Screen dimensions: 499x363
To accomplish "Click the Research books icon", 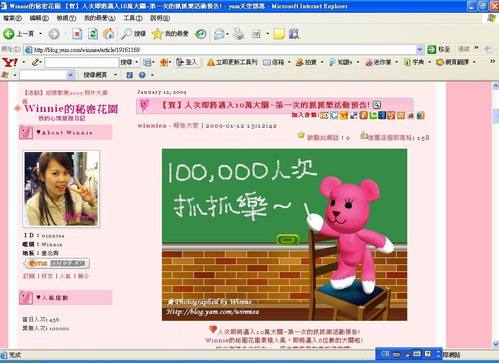I will pos(294,34).
